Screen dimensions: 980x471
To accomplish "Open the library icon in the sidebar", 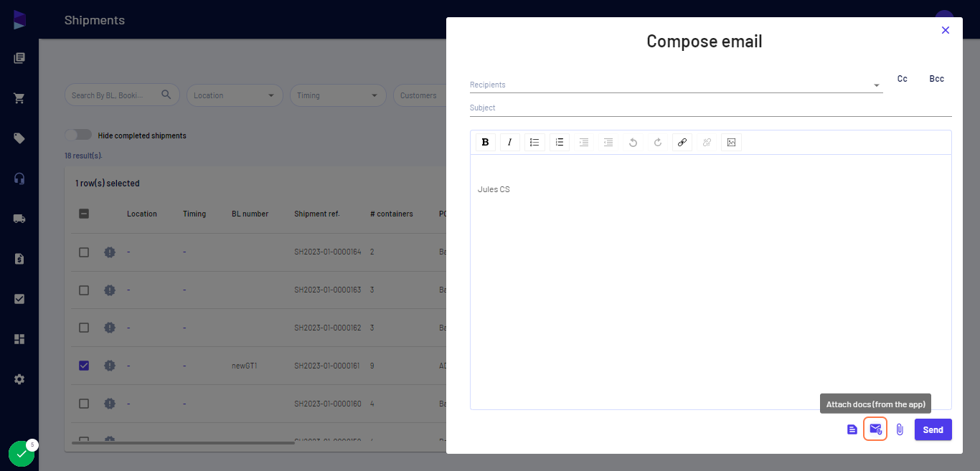I will click(x=19, y=58).
